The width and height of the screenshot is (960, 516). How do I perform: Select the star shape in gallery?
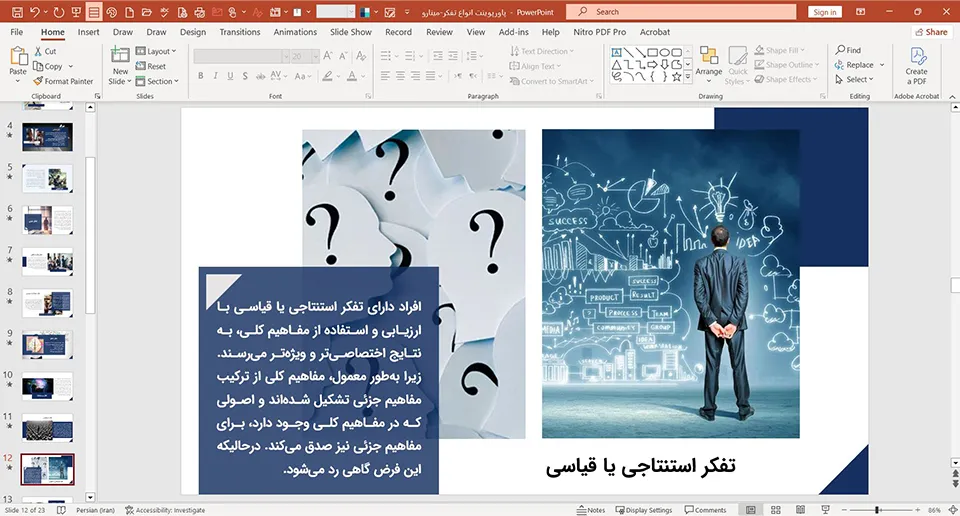(x=676, y=77)
